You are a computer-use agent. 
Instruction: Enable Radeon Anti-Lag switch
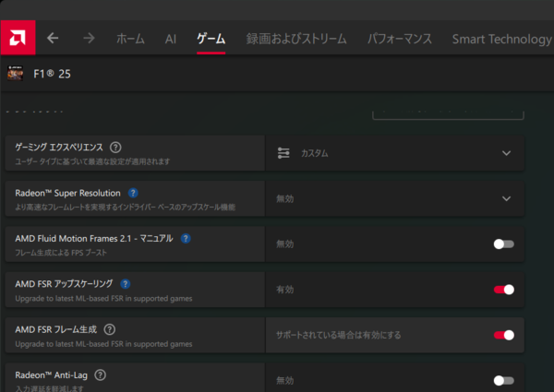503,380
